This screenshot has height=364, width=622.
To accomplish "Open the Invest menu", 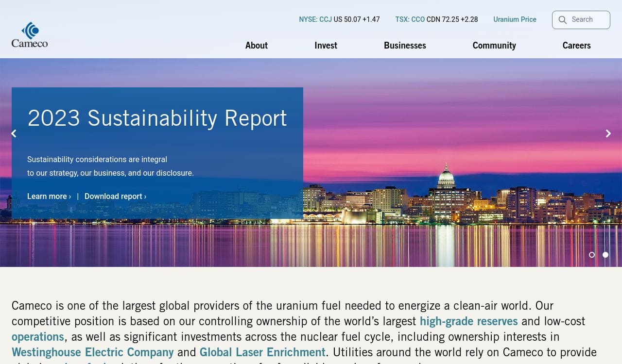I will [326, 45].
